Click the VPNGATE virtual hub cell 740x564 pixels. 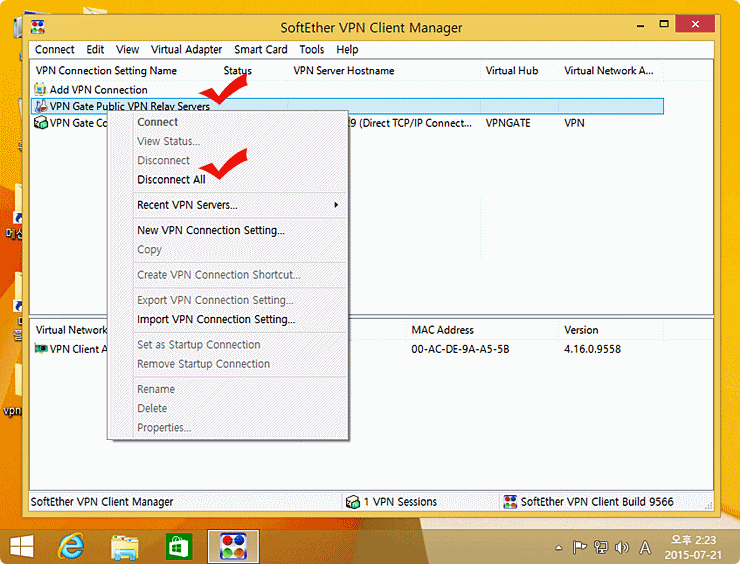pos(508,123)
